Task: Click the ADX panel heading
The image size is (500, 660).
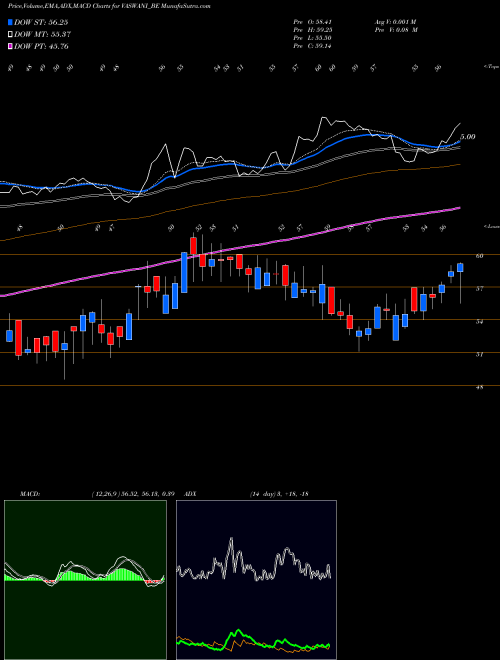Action: coord(191,493)
